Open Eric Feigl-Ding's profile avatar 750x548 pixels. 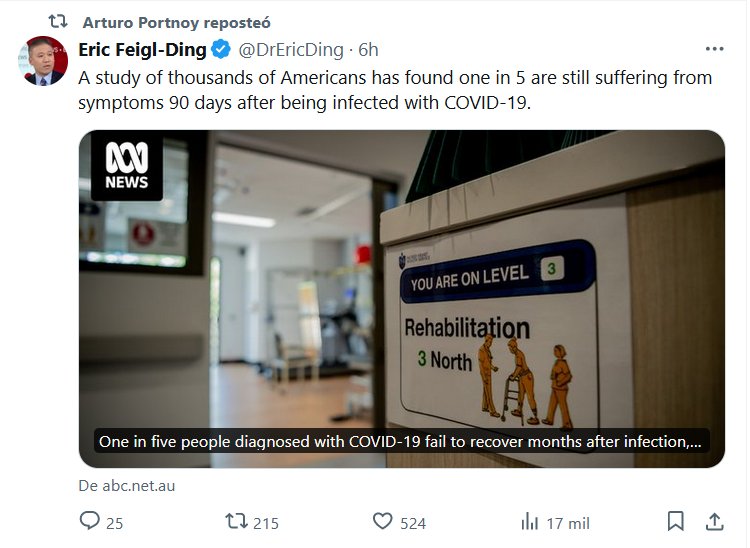pos(42,60)
